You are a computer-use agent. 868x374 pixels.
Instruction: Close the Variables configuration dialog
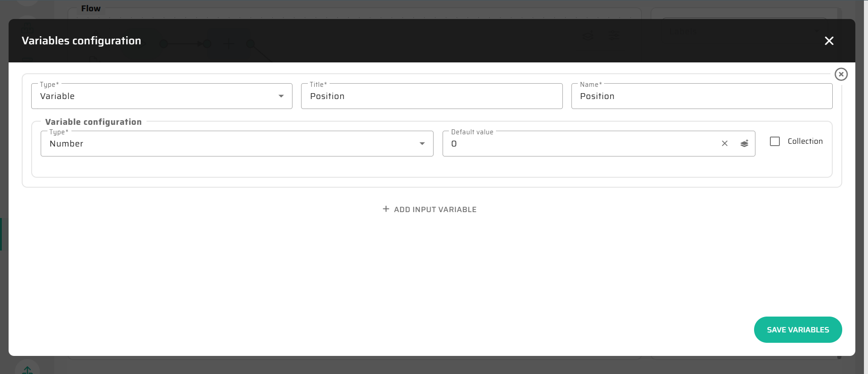[x=829, y=41]
